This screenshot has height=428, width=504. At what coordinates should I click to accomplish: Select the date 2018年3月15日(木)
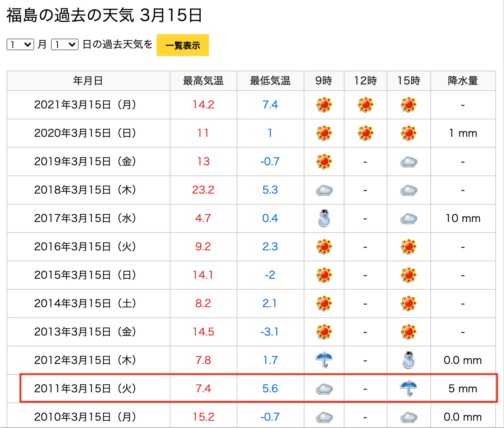tap(86, 190)
